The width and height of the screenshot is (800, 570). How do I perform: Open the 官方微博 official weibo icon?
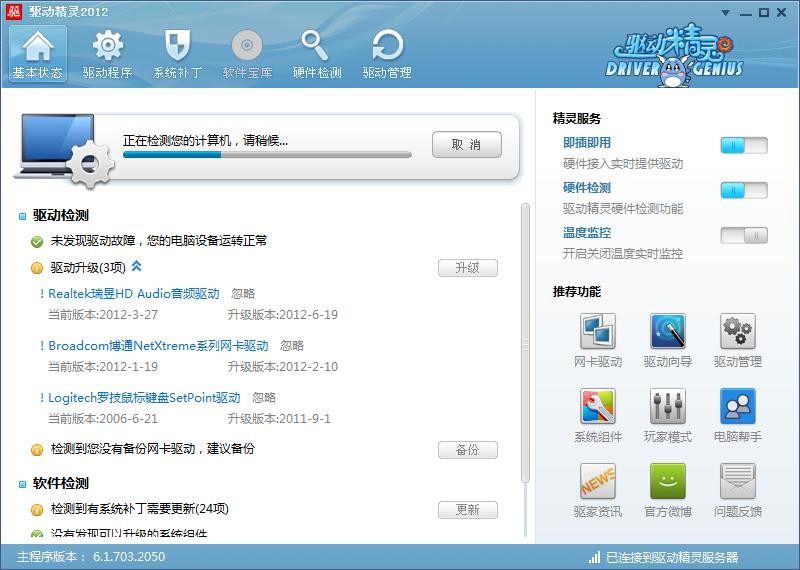tap(667, 482)
